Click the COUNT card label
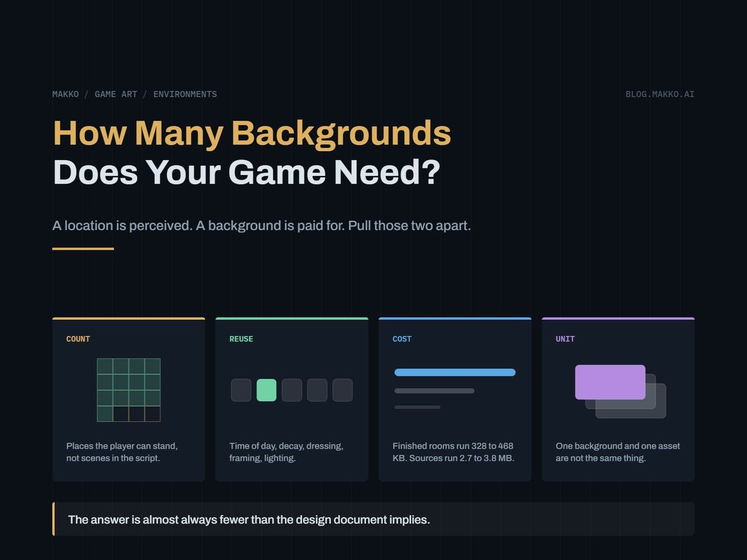Screen dimensions: 747x560 click(78, 339)
